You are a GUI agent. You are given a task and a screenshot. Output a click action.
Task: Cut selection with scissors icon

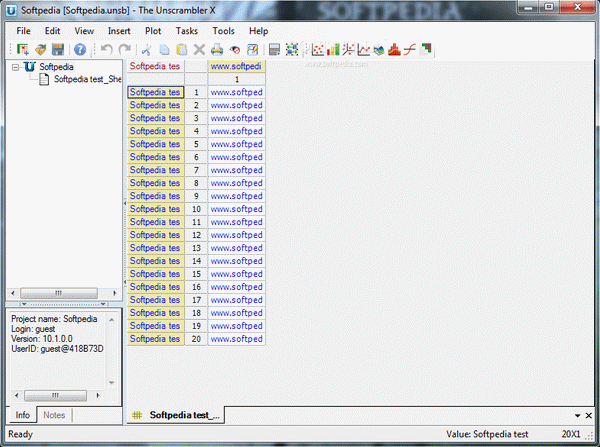tap(146, 49)
